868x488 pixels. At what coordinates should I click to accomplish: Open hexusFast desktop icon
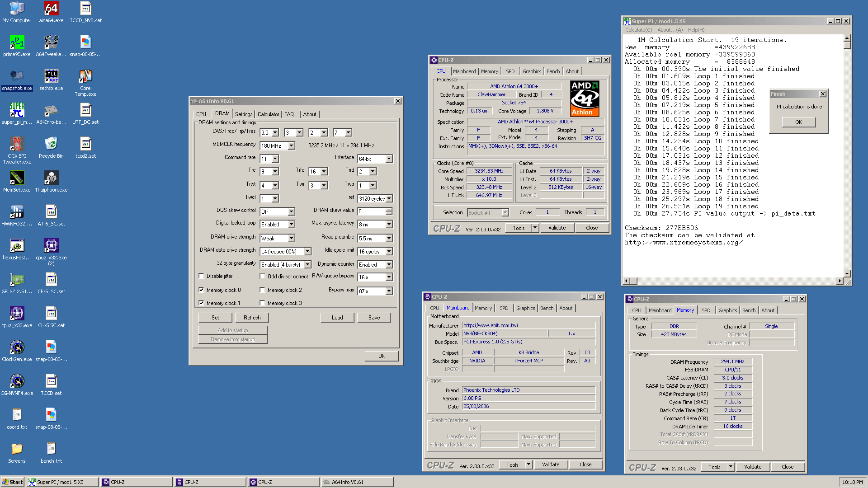17,249
